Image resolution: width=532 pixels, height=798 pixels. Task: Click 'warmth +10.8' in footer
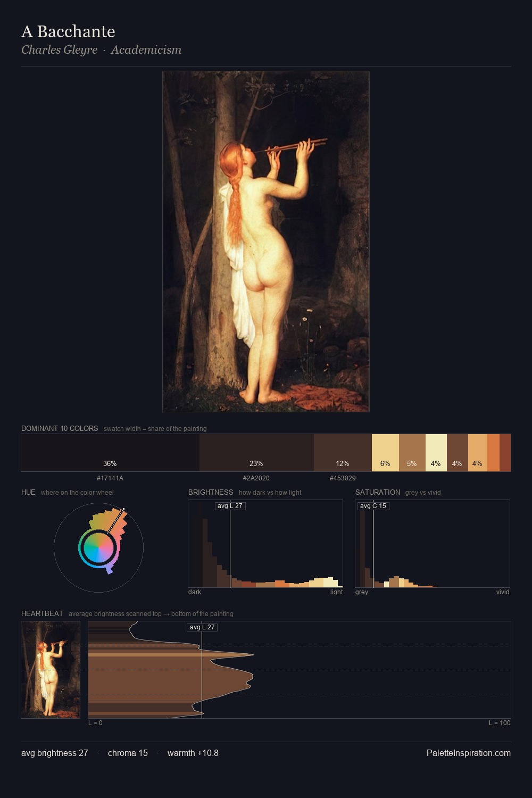[193, 753]
